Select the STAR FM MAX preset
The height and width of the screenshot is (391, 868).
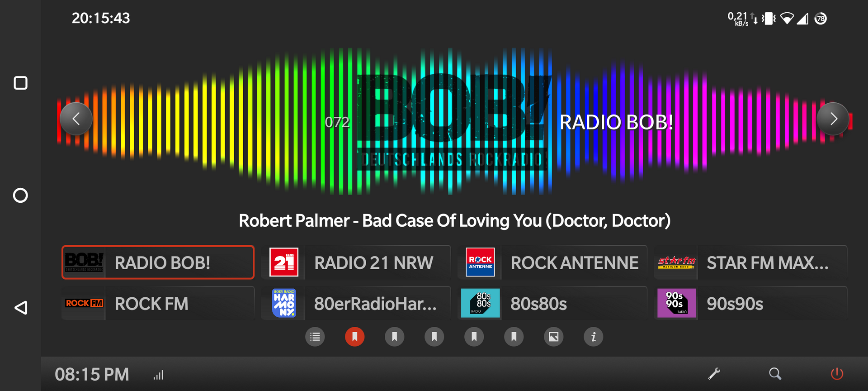pyautogui.click(x=750, y=262)
